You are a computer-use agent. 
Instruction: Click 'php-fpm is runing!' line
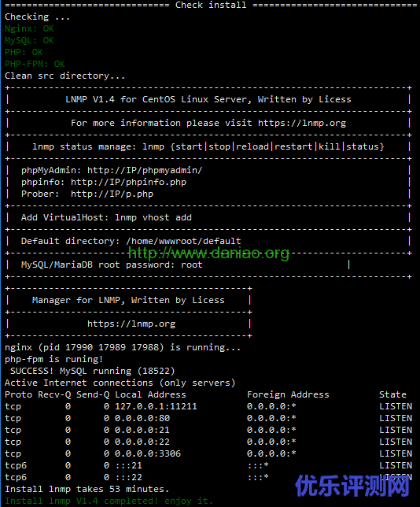coord(54,359)
